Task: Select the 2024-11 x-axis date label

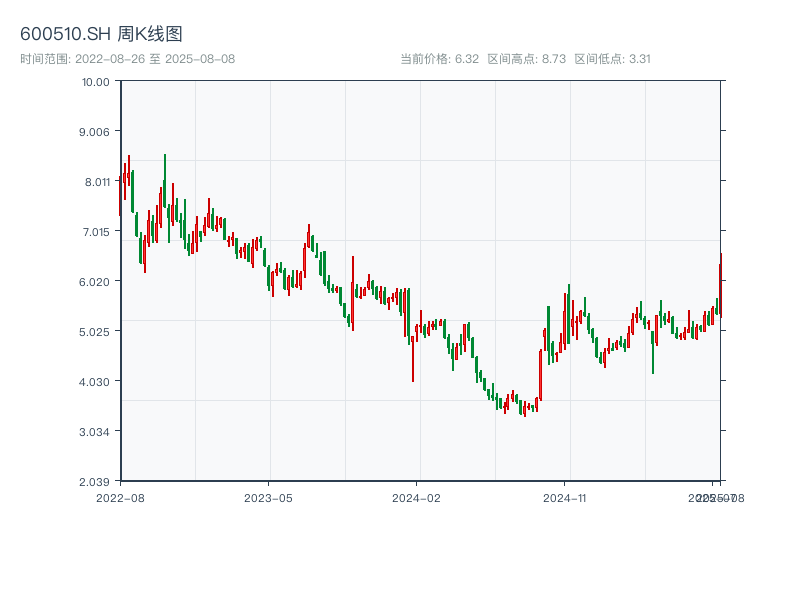Action: [x=566, y=497]
